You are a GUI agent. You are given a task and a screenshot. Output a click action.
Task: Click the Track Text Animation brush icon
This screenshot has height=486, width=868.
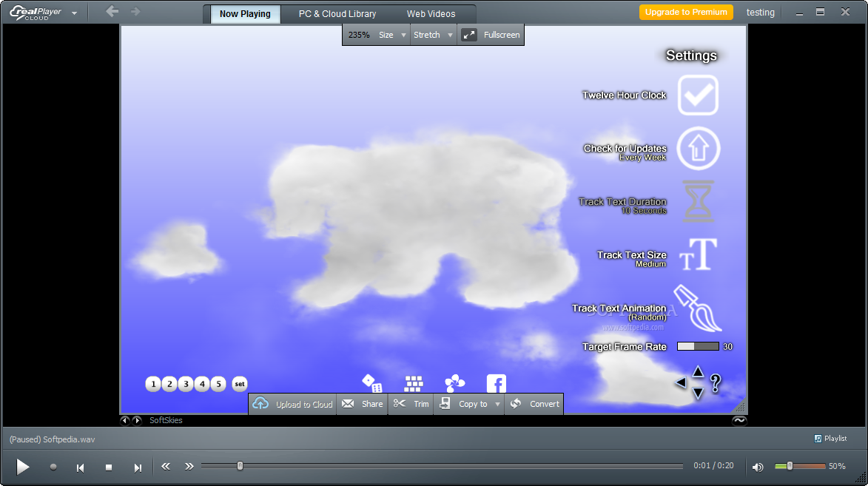(698, 308)
